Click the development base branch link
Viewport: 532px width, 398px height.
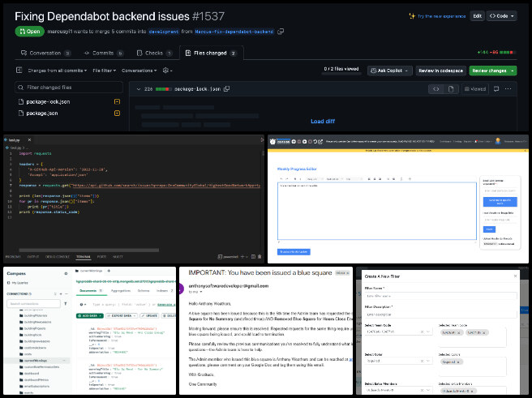(x=164, y=32)
